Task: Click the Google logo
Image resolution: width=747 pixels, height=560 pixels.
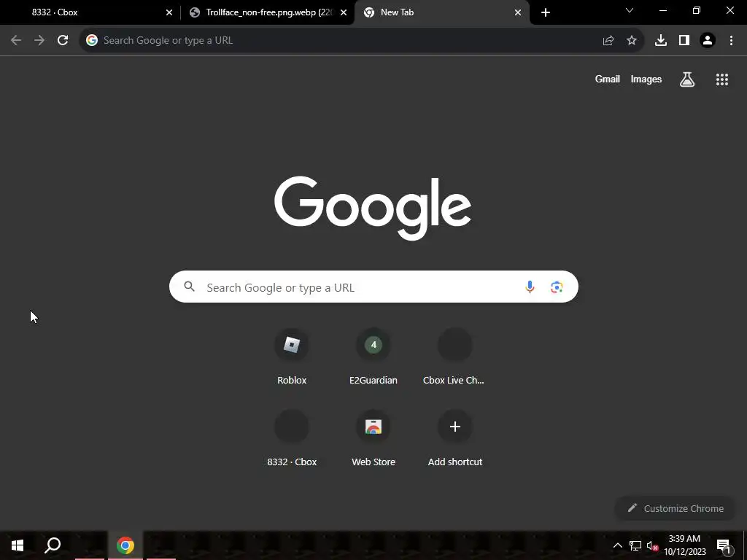Action: click(x=373, y=208)
